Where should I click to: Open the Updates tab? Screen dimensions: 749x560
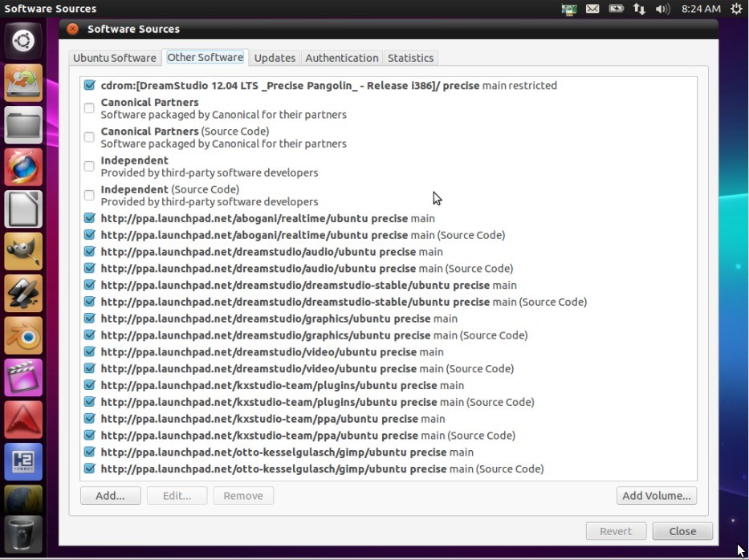(x=275, y=58)
